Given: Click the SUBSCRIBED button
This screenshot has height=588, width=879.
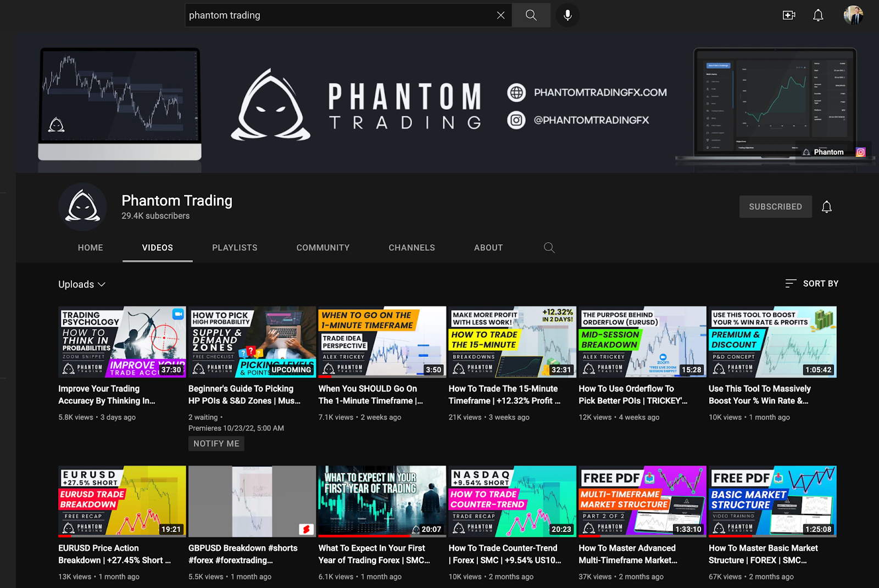Looking at the screenshot, I should 775,206.
